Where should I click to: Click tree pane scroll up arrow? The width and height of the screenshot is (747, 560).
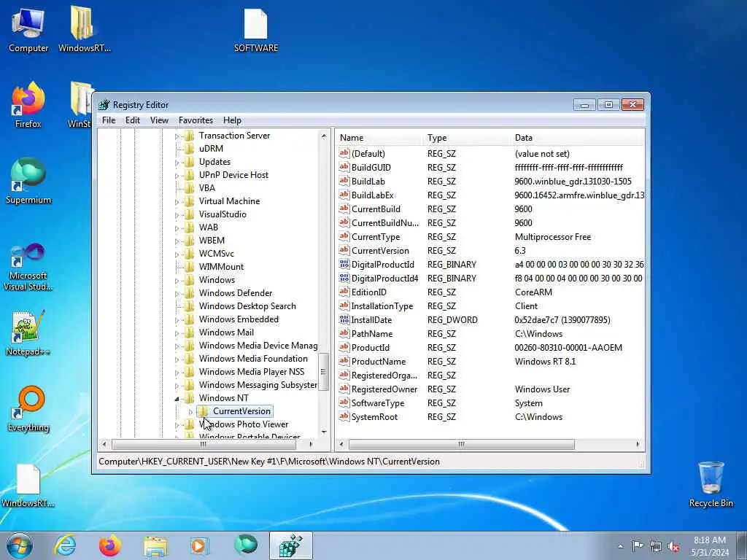pos(324,136)
